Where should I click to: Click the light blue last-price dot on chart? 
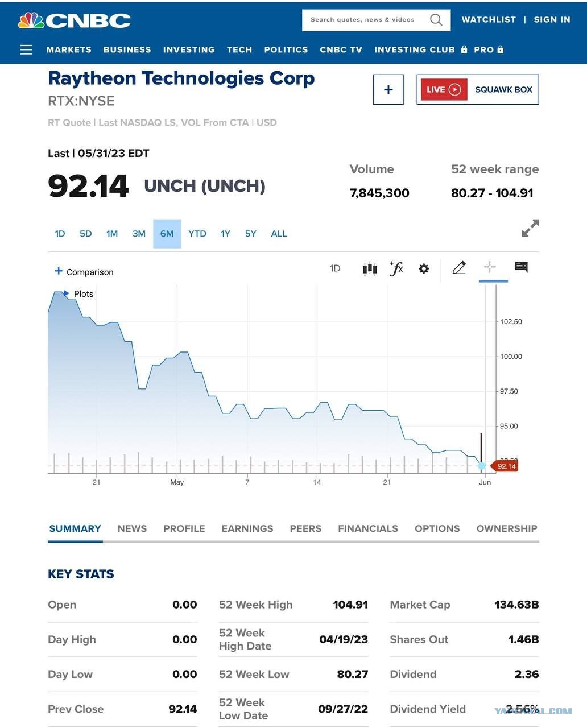(482, 466)
